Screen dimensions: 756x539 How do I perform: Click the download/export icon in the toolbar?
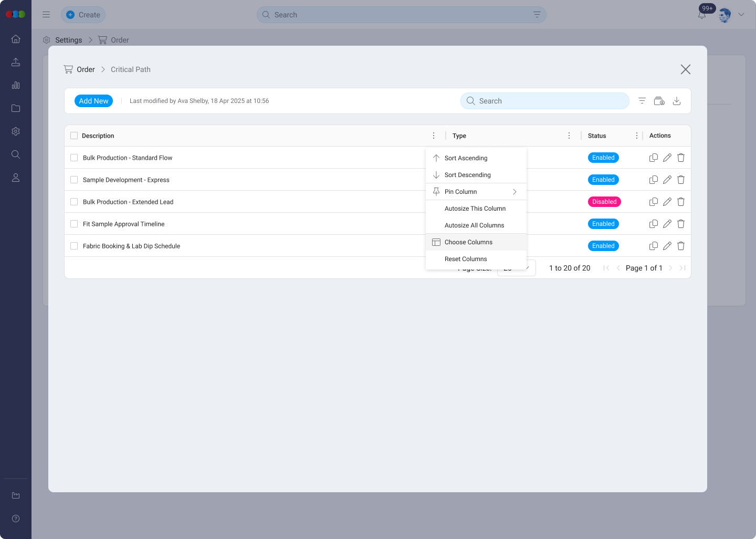(x=677, y=100)
